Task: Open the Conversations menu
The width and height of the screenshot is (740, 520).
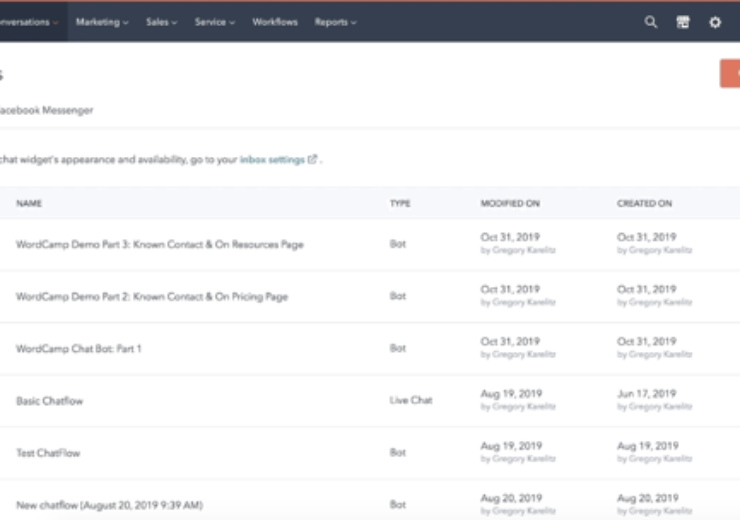Action: [x=28, y=22]
